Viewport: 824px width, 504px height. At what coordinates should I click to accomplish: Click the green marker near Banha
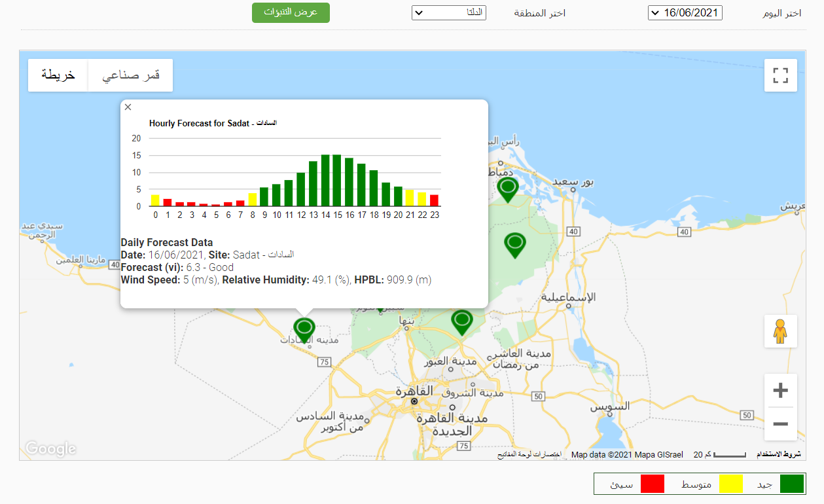click(462, 321)
